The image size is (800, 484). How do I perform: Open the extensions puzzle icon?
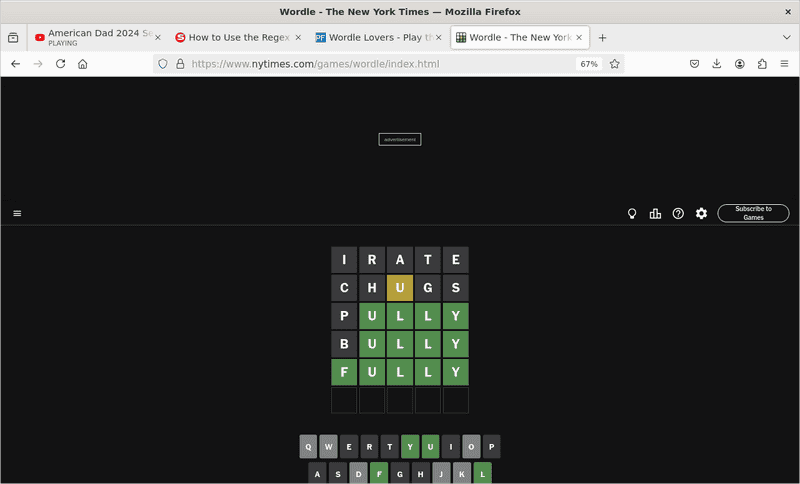[x=762, y=64]
